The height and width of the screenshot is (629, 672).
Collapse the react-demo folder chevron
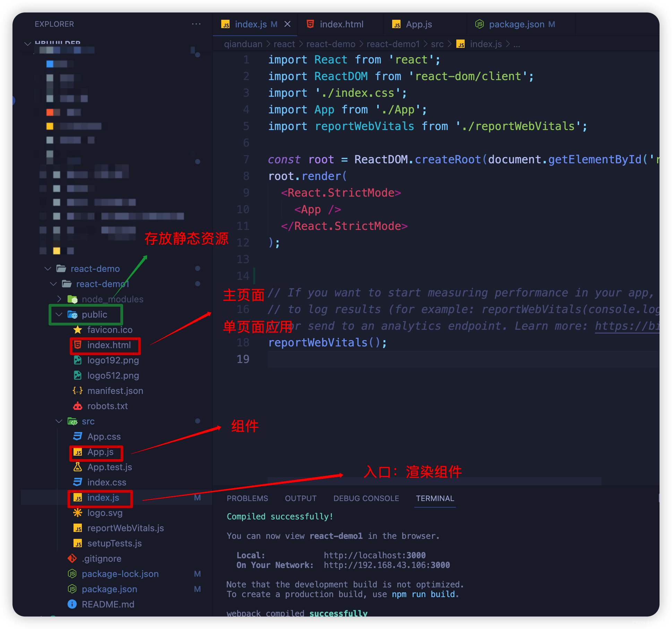[x=48, y=269]
